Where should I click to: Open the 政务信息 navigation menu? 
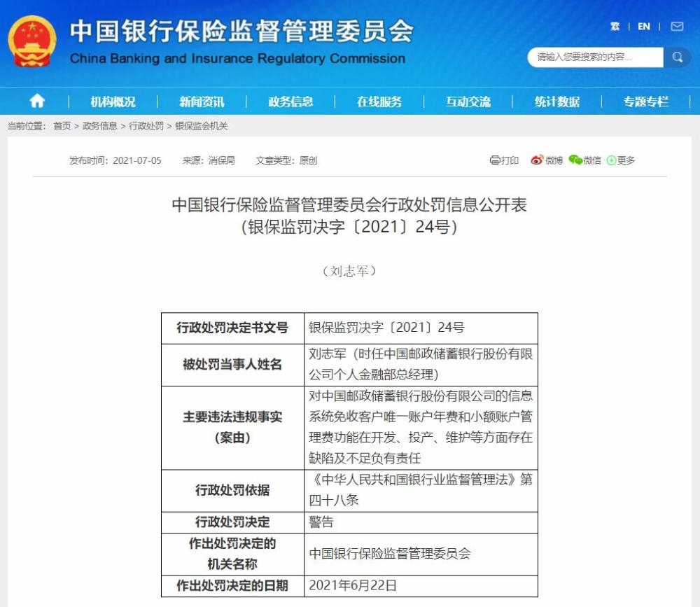click(290, 102)
